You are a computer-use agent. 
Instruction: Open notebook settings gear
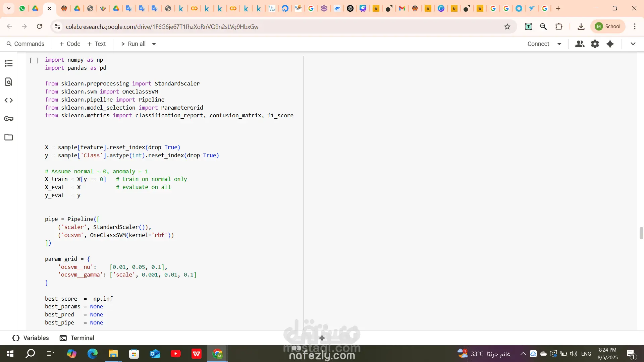pos(595,44)
